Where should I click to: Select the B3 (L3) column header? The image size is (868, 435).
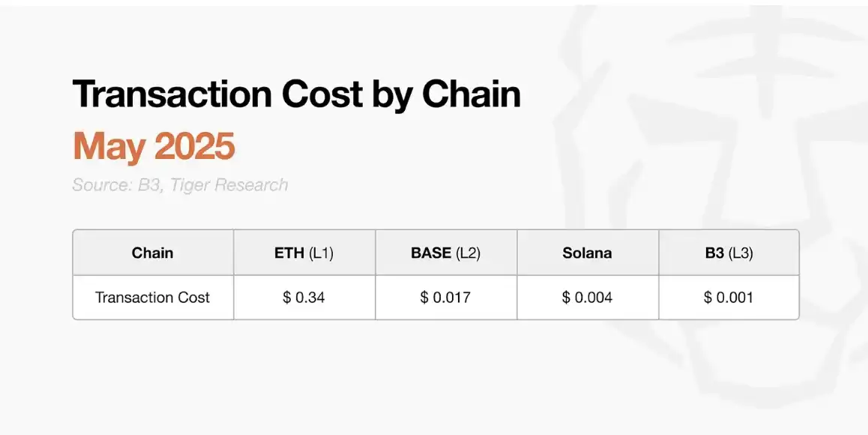click(x=728, y=253)
